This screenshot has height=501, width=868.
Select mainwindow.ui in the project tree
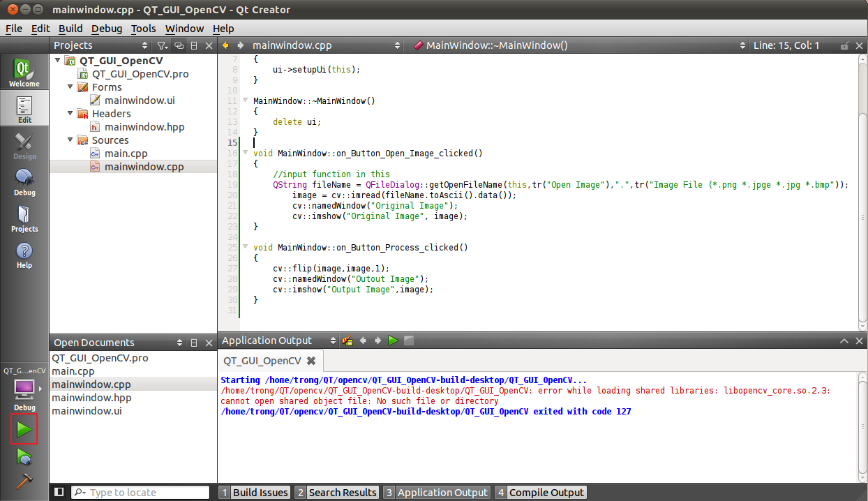(140, 100)
